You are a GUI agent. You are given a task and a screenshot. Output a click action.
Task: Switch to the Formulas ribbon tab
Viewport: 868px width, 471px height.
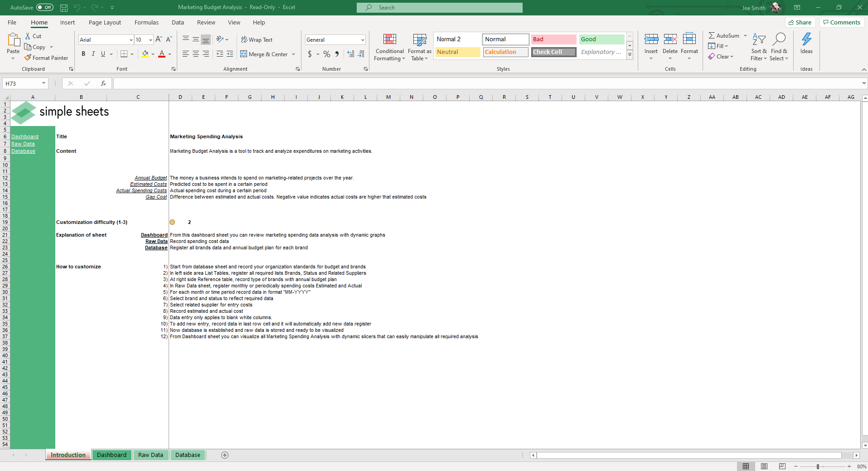[146, 22]
